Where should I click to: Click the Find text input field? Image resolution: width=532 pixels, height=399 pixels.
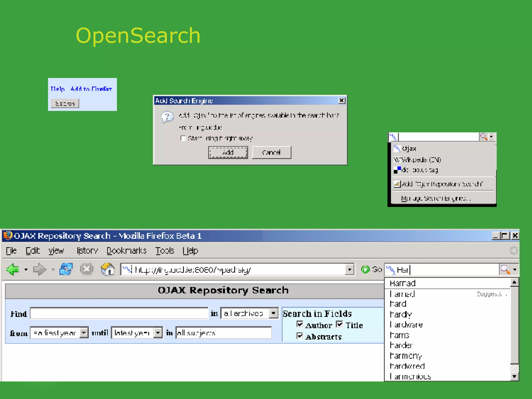[x=119, y=313]
